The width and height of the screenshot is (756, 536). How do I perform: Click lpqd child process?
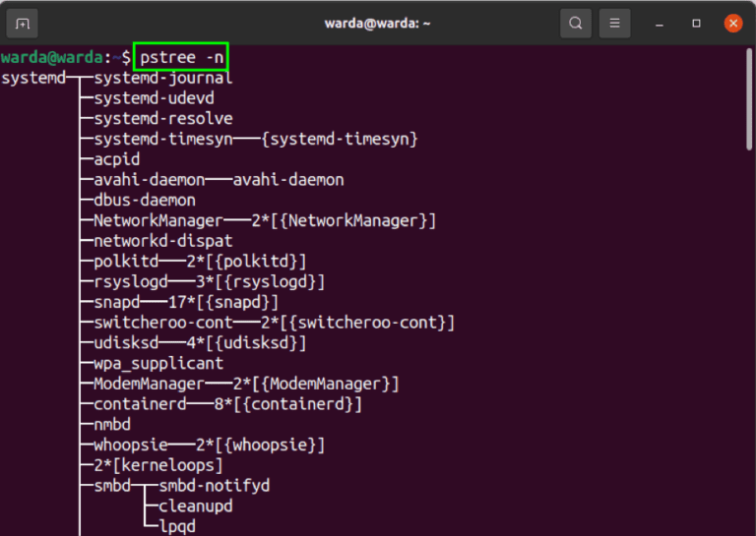pyautogui.click(x=177, y=526)
